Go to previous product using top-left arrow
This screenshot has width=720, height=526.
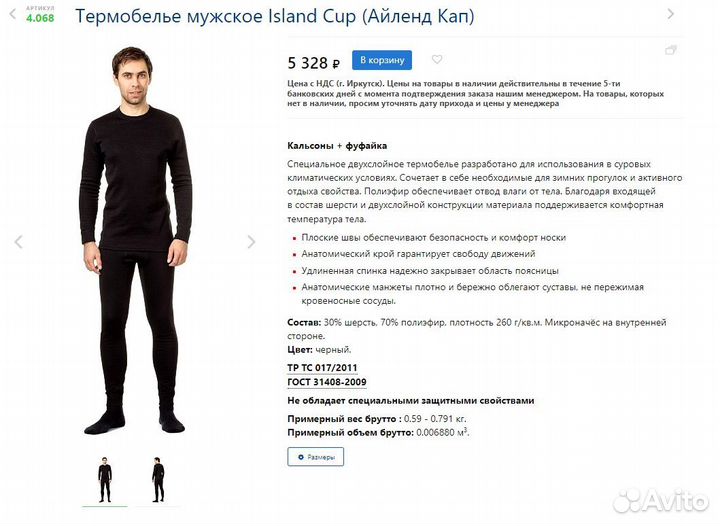click(x=13, y=15)
